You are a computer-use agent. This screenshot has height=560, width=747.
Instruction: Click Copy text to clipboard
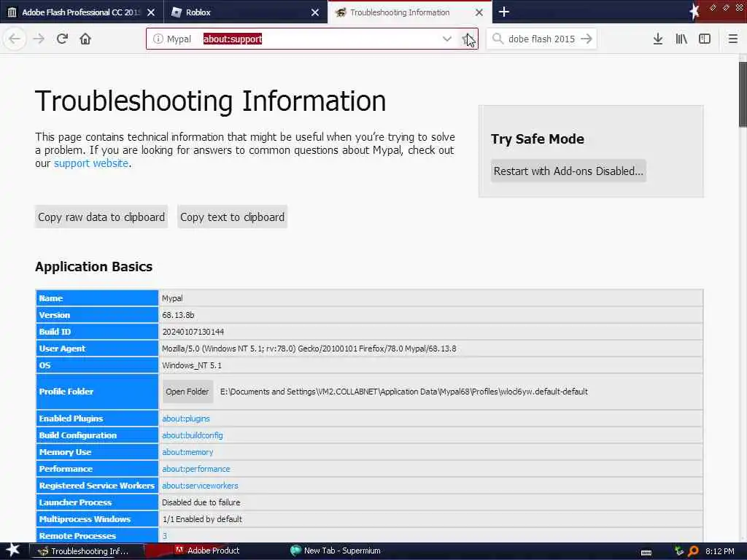232,217
